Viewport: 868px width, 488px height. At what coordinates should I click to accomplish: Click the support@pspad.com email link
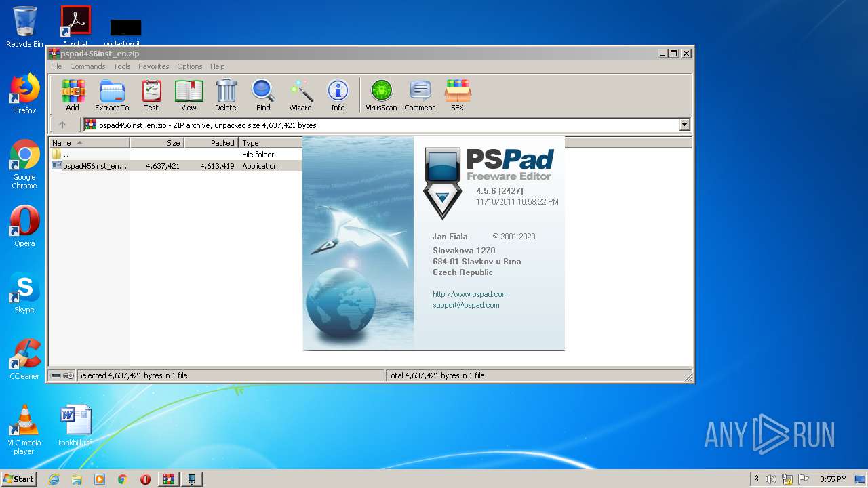(466, 305)
